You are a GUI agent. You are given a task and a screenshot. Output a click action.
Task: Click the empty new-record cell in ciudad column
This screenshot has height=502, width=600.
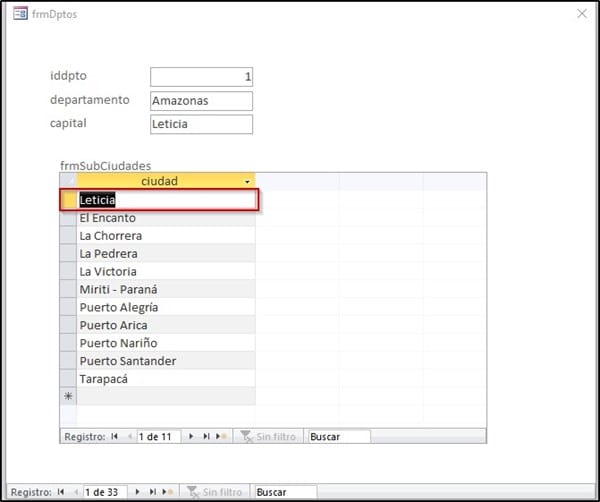(166, 396)
